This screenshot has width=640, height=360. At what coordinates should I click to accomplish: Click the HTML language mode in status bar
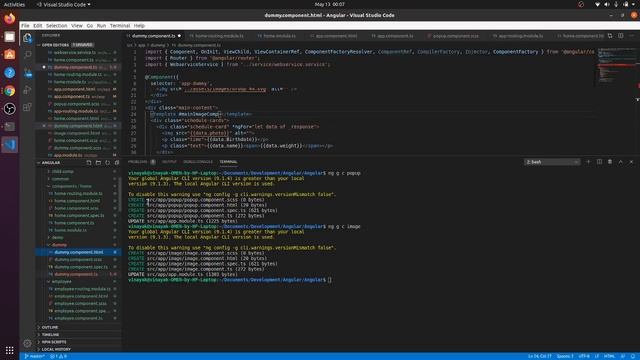pos(609,356)
